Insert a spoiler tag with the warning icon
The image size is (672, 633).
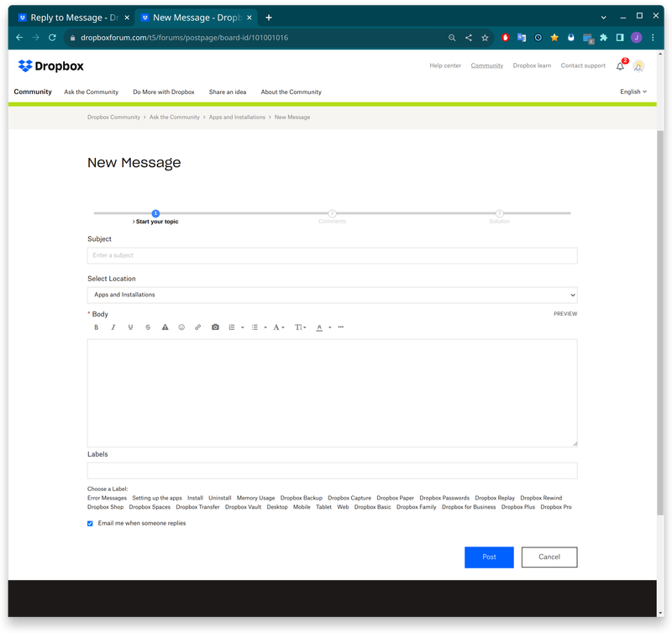pyautogui.click(x=165, y=327)
